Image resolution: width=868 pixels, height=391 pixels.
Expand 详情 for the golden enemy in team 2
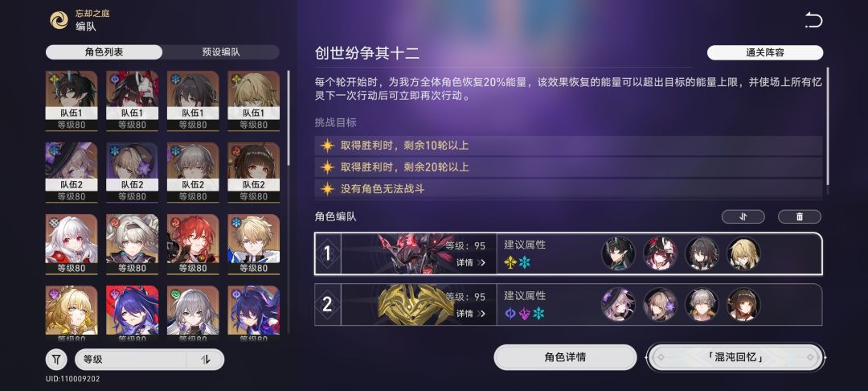point(470,314)
